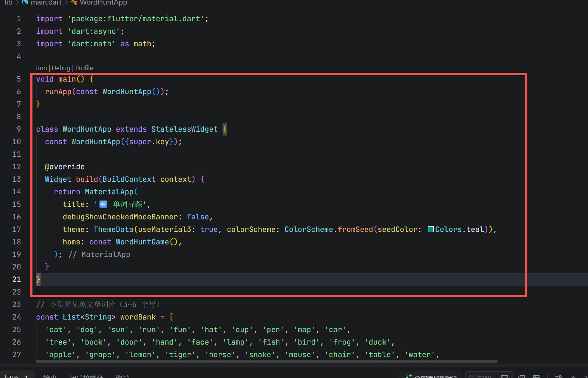Screen dimensions: 588x378
Task: Click the 'water' string on line 27
Action: [x=420, y=354]
